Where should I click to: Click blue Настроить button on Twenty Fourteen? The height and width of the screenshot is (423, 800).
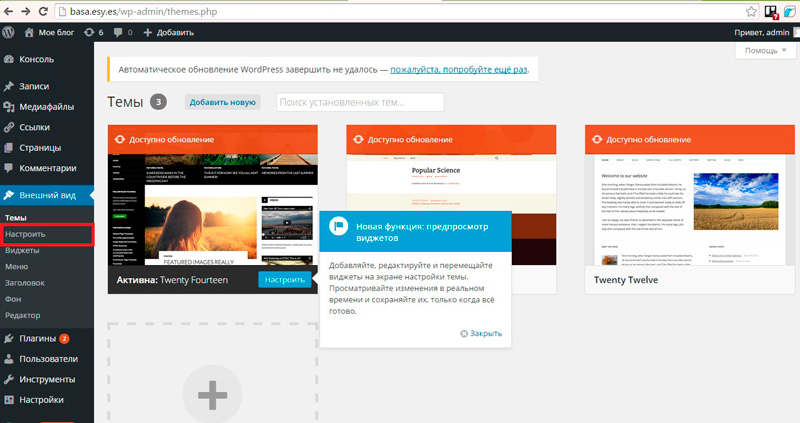pyautogui.click(x=284, y=280)
